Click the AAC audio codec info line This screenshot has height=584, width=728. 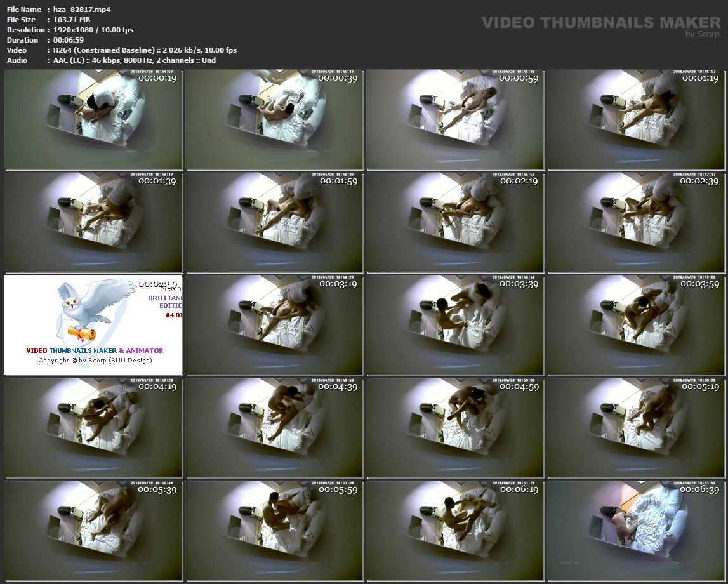tap(135, 60)
